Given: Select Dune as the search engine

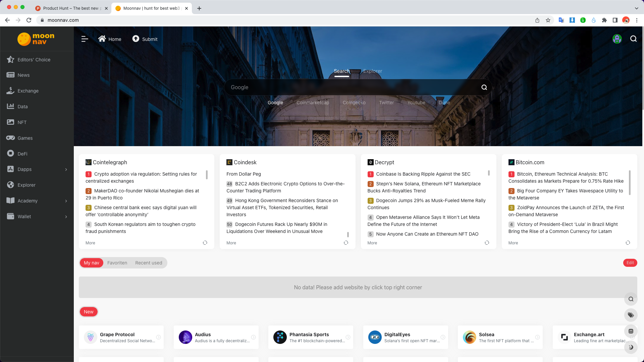Looking at the screenshot, I should pos(444,103).
